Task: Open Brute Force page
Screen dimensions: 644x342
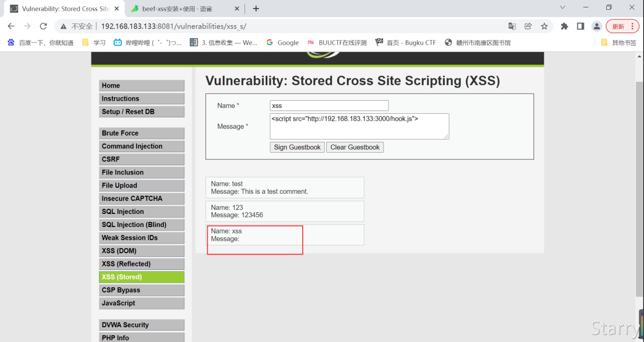Action: point(142,133)
